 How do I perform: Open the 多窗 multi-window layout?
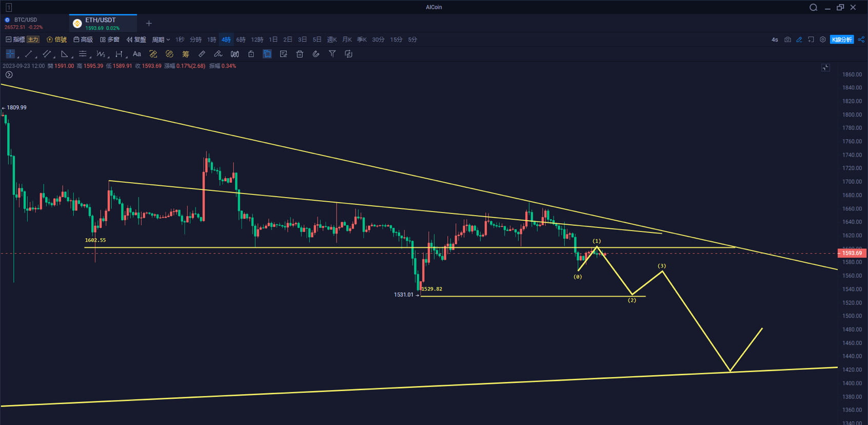(110, 40)
